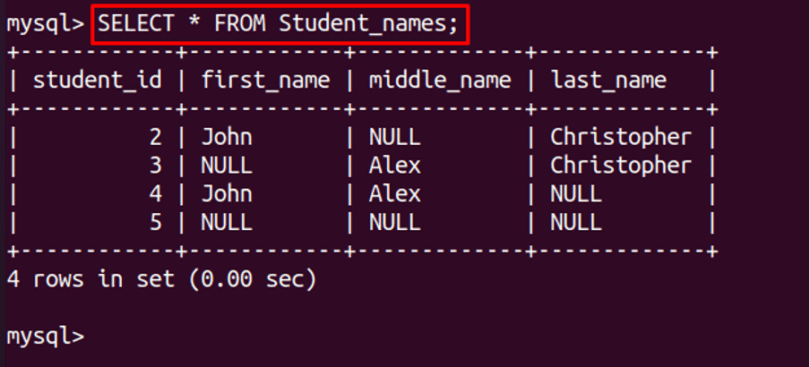Click student id value 3

155,165
